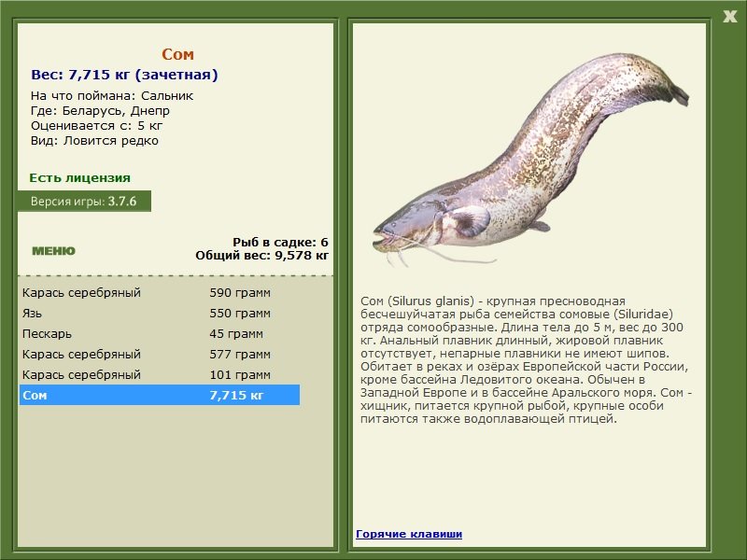747x560 pixels.
Task: Click the Версия игры: 3.7.6 label
Action: point(84,201)
